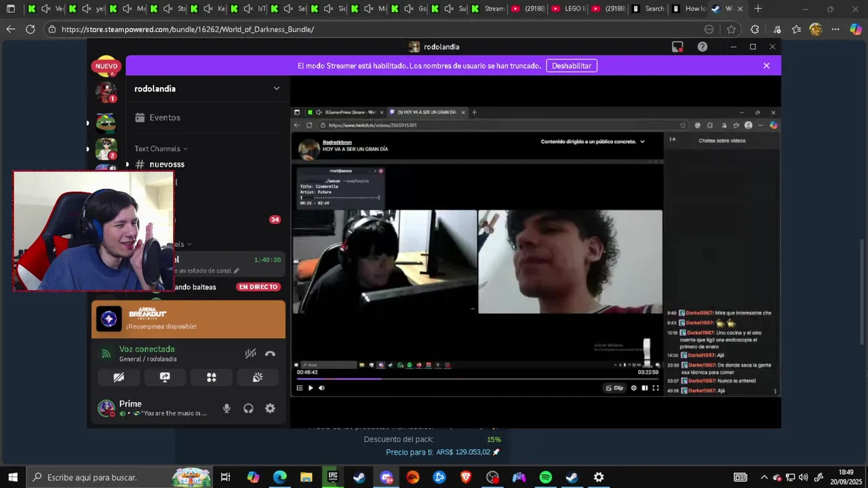Open Twitch player settings gear
The height and width of the screenshot is (488, 868).
[634, 388]
